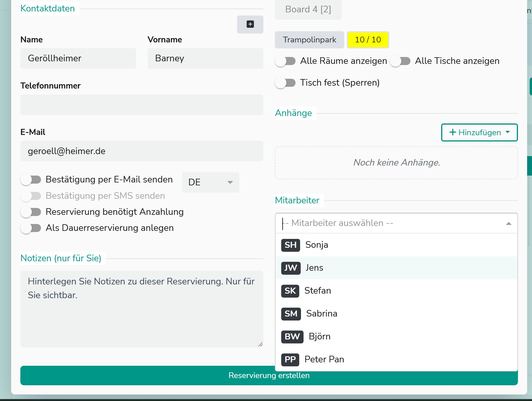The image size is (532, 401).
Task: Click the Notizen textarea resize handle
Action: point(260,344)
